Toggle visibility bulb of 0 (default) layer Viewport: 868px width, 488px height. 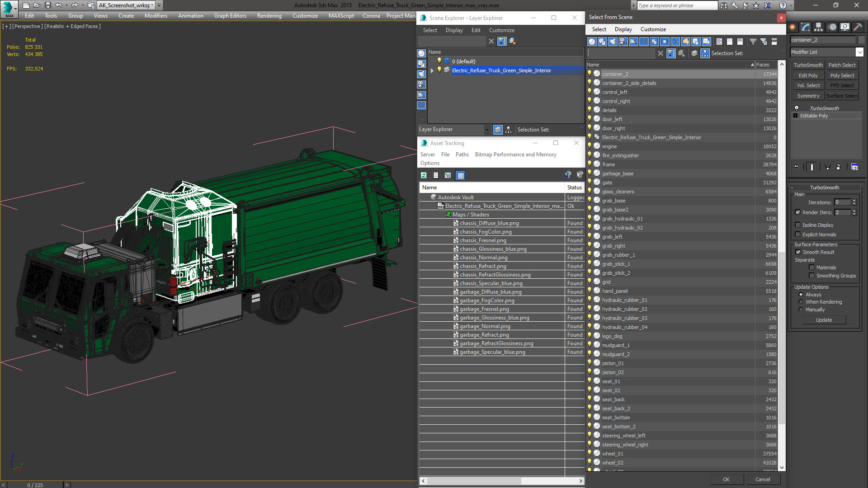[x=439, y=61]
